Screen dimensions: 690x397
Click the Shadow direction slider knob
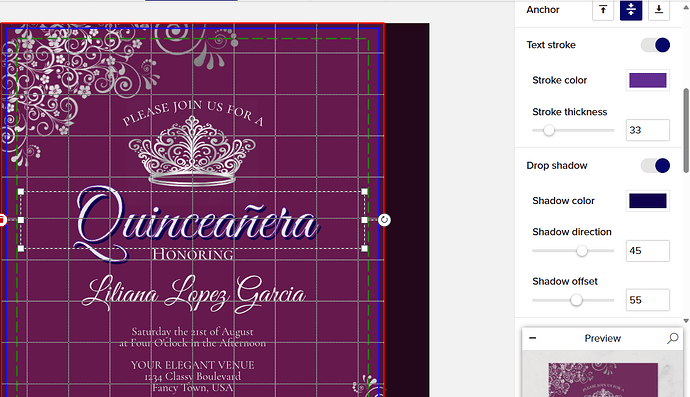tap(582, 251)
